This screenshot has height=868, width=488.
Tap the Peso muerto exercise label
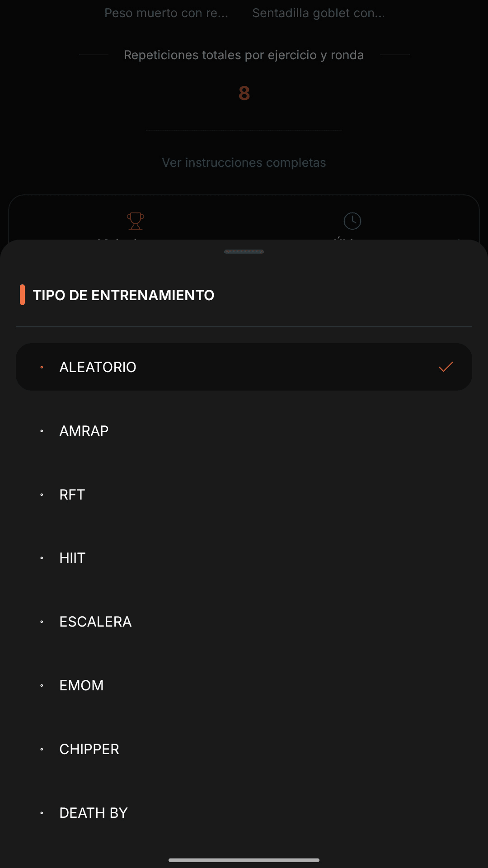click(x=166, y=13)
